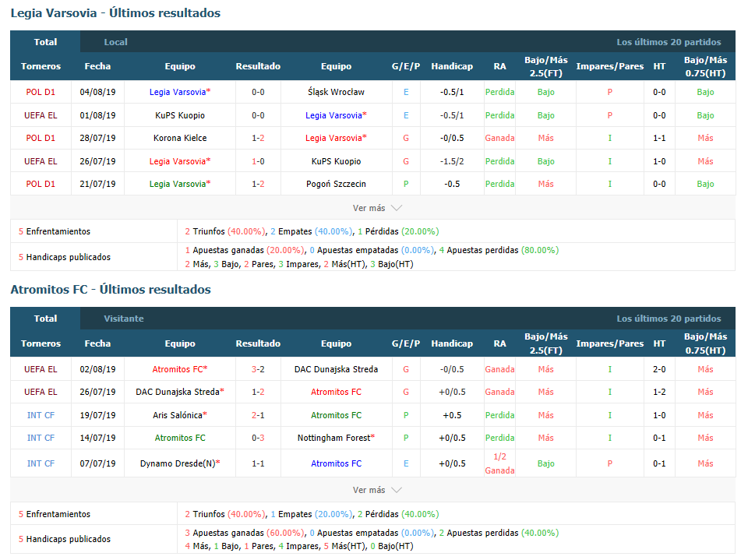Select the Total tab in Legia Varsovia results

coord(45,42)
